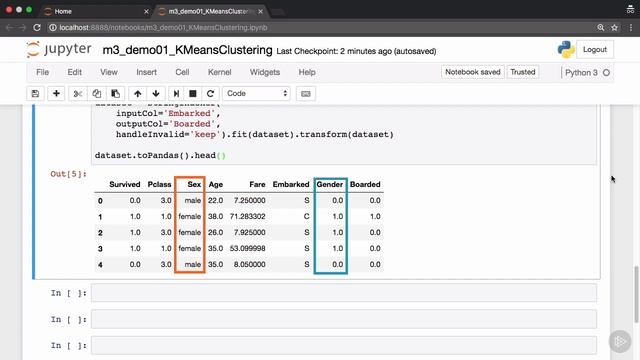Open the Insert menu
This screenshot has height=360, width=640.
coord(147,72)
